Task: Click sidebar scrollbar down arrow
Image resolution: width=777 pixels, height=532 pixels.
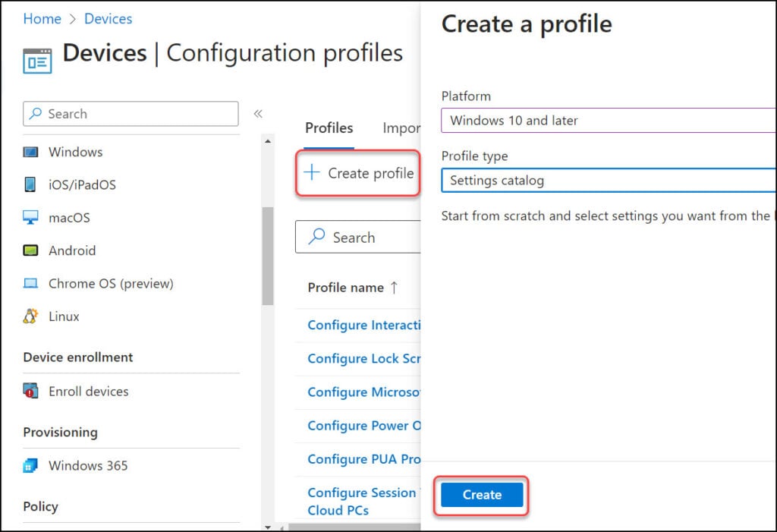Action: (268, 527)
